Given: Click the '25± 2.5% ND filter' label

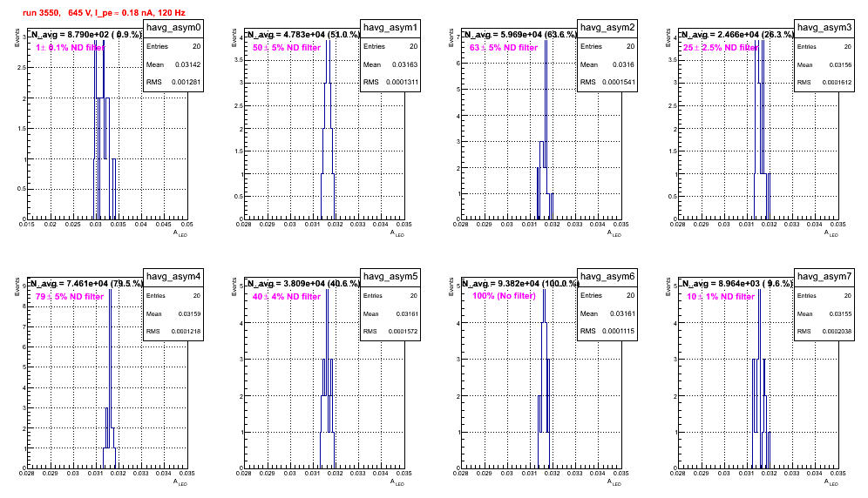Looking at the screenshot, I should pos(721,48).
